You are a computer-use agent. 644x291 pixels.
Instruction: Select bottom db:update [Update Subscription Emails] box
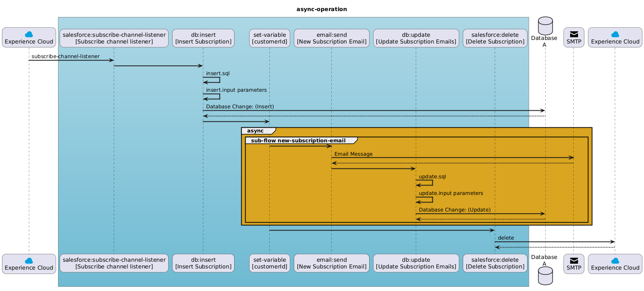pyautogui.click(x=416, y=263)
